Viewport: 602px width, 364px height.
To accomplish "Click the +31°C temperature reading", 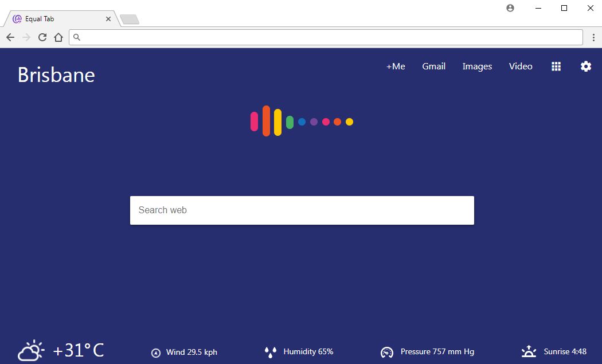I will (x=79, y=350).
